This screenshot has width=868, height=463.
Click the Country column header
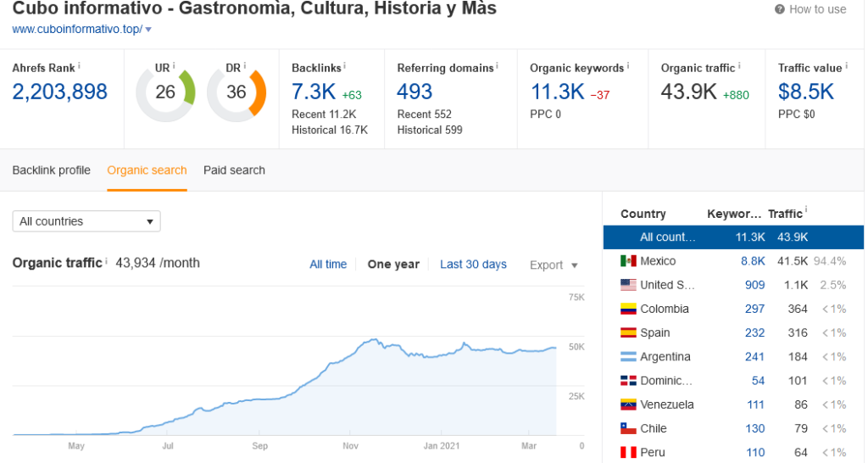pyautogui.click(x=643, y=214)
